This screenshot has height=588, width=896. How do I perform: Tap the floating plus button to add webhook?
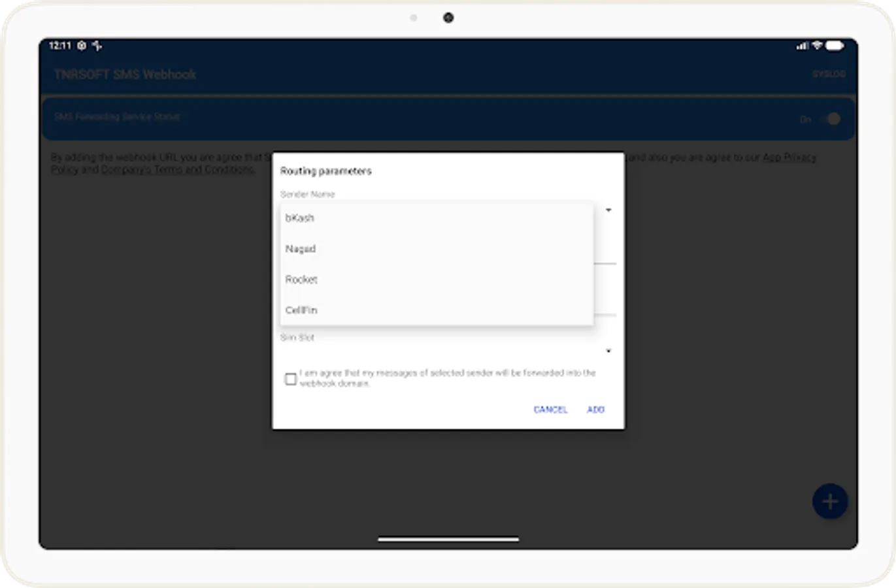click(829, 501)
